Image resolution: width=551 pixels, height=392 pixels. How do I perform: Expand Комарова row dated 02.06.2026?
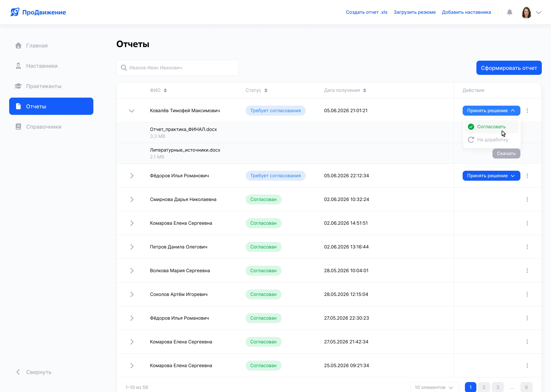pos(132,223)
